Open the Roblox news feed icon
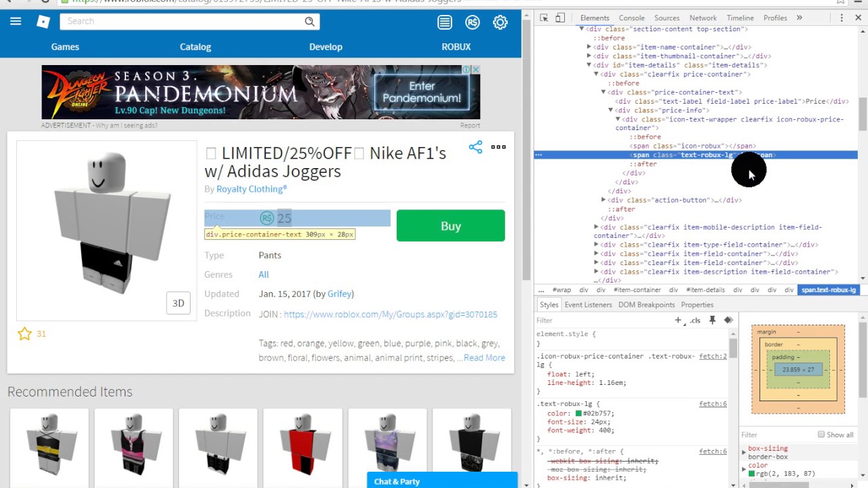 (x=445, y=22)
